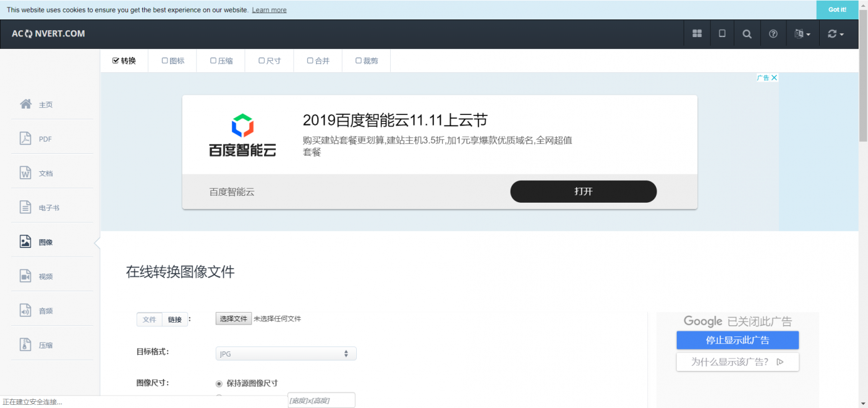Select the 转换 convert tab
The height and width of the screenshot is (408, 868).
click(x=124, y=61)
